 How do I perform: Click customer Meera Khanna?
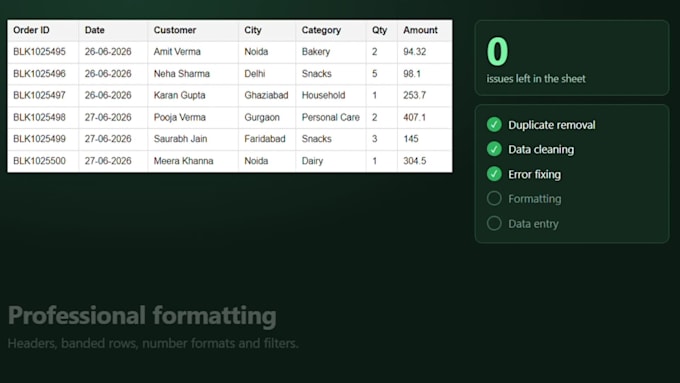[183, 161]
